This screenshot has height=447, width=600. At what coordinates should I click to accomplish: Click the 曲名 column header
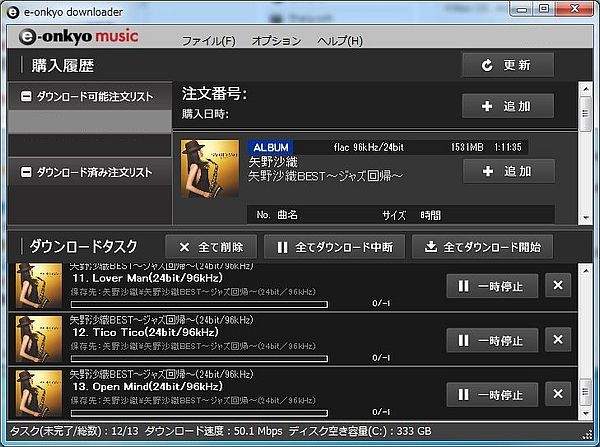(x=287, y=215)
